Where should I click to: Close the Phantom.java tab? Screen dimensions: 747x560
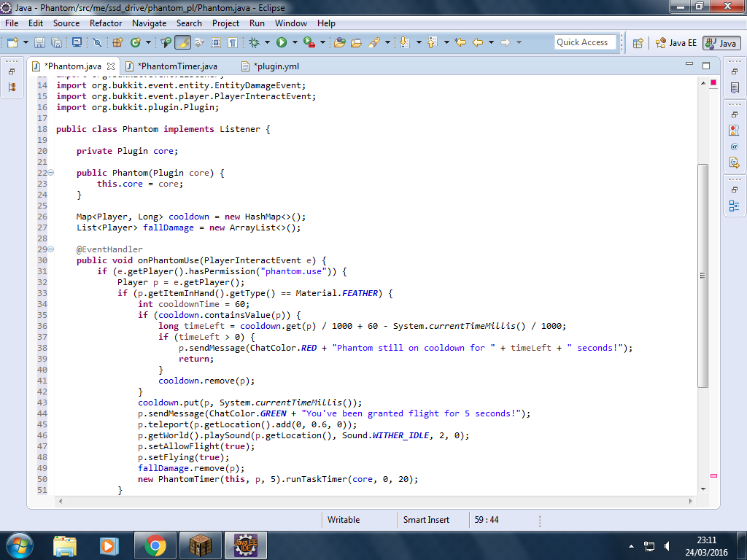111,66
